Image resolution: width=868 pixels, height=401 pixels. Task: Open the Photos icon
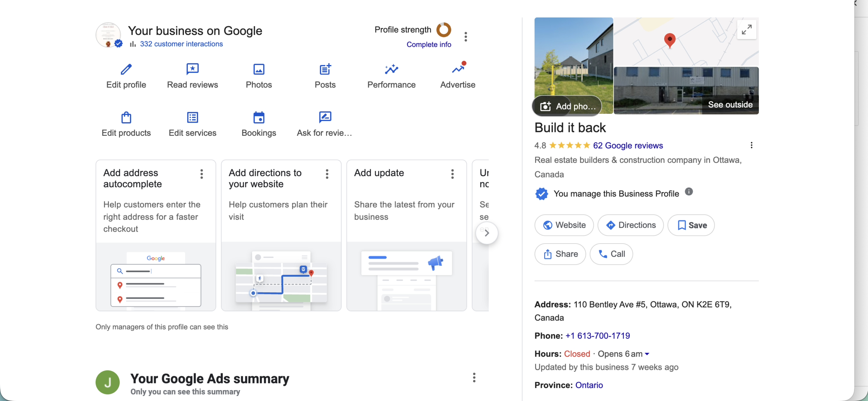tap(259, 69)
